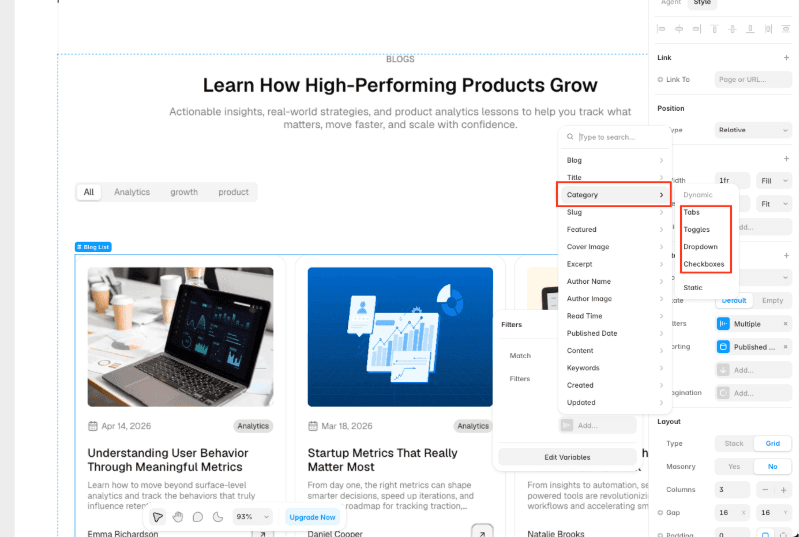
Task: Expand the Featured submenu
Action: (x=615, y=229)
